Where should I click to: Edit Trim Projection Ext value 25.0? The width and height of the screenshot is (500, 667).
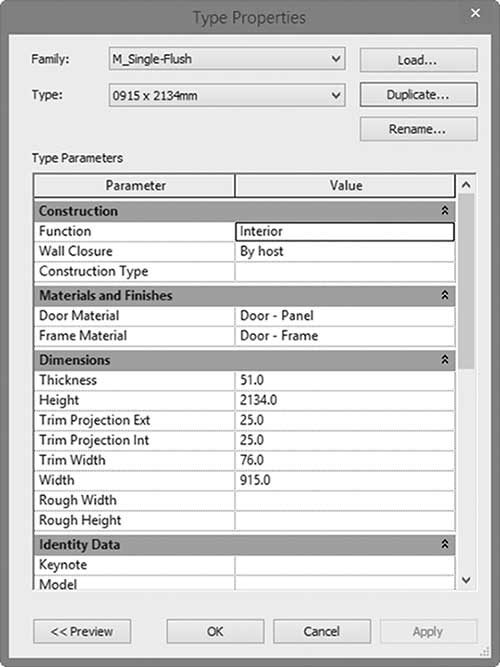tap(345, 420)
